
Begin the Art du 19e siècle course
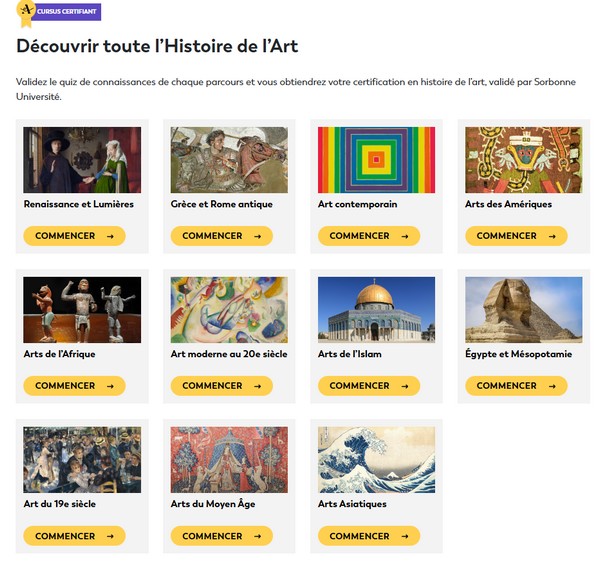pyautogui.click(x=74, y=536)
